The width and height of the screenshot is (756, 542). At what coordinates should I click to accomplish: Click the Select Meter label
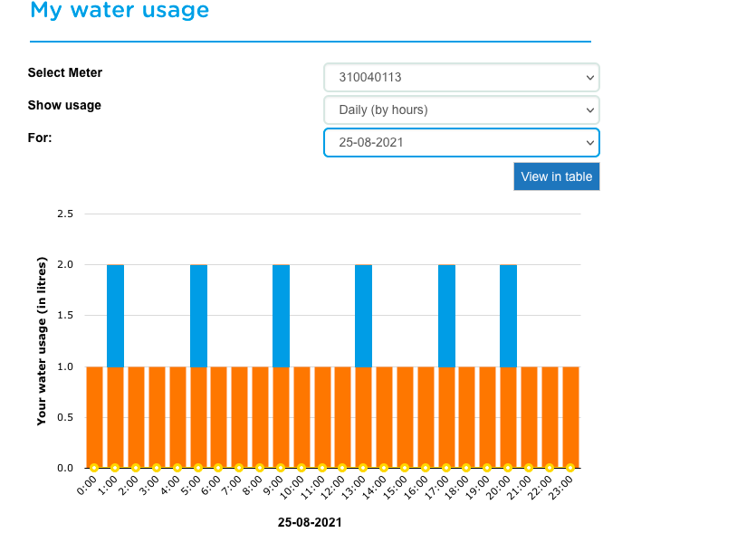click(x=65, y=72)
